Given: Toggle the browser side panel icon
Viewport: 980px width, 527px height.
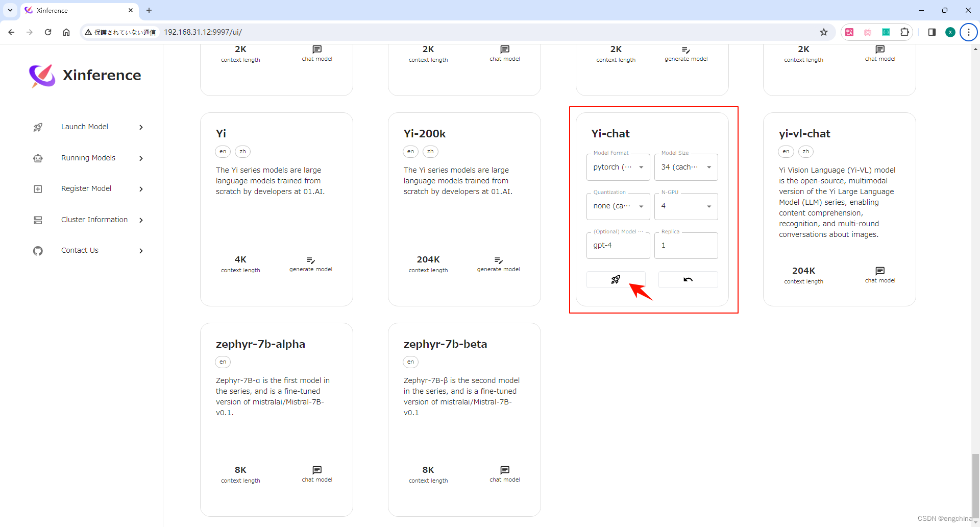Looking at the screenshot, I should 932,32.
